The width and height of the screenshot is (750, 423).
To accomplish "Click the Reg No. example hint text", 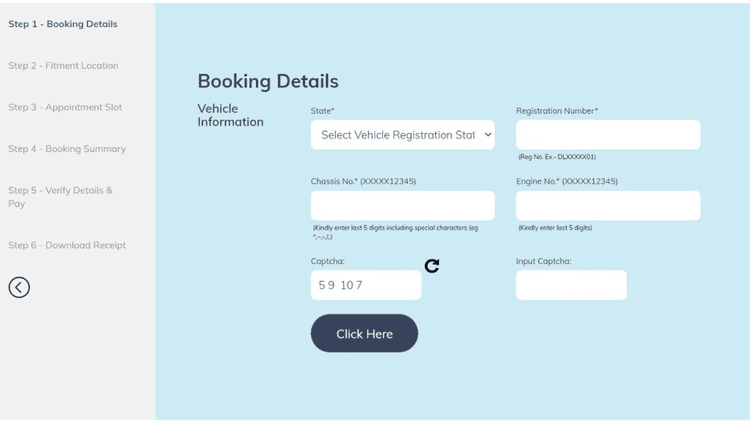I will pyautogui.click(x=557, y=157).
